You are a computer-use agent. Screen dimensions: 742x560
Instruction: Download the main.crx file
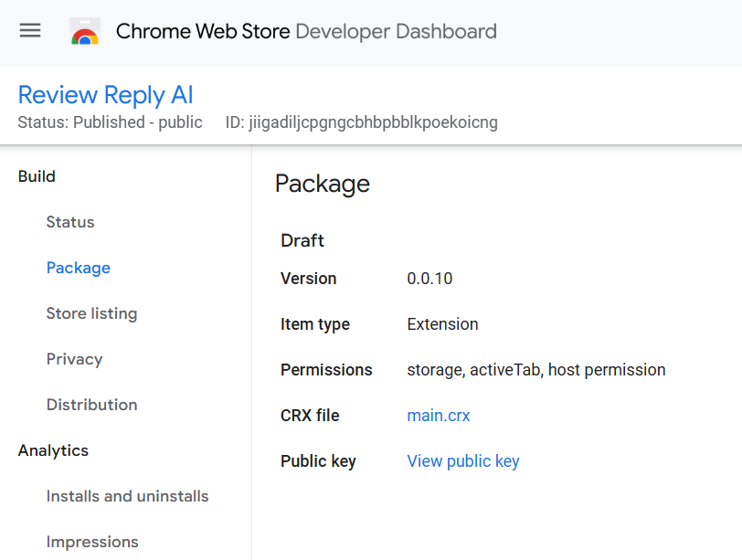coord(439,416)
